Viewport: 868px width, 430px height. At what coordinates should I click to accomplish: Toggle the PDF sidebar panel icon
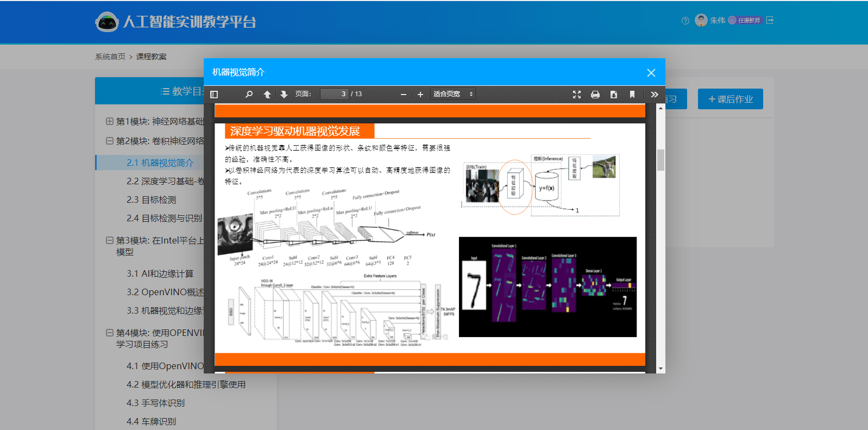214,94
